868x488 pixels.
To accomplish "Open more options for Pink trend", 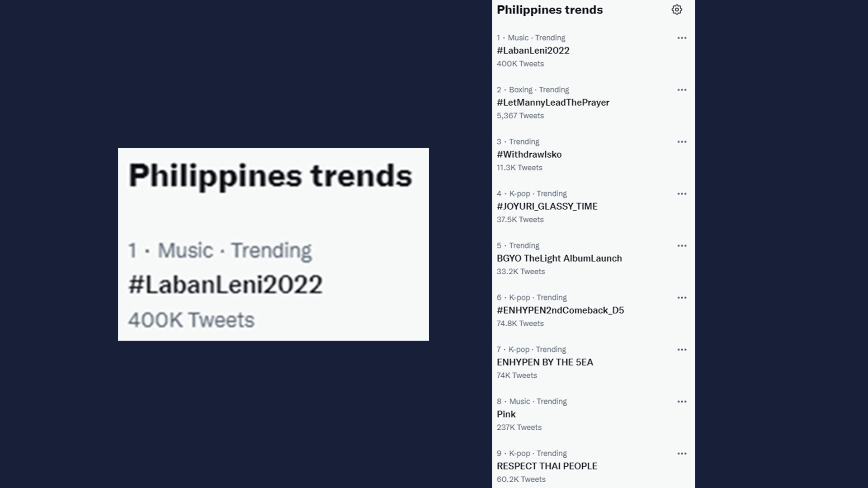I will [x=682, y=402].
